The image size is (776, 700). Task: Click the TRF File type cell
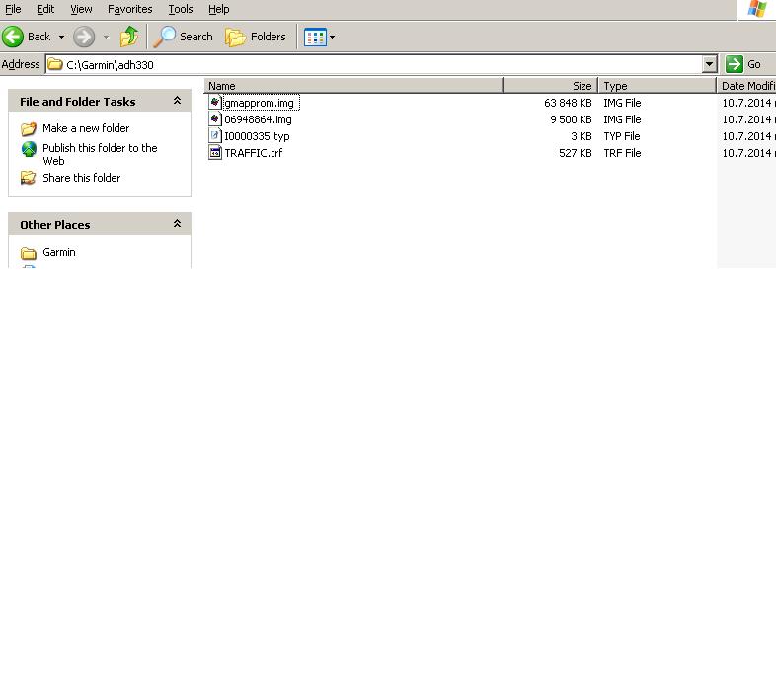click(x=622, y=153)
